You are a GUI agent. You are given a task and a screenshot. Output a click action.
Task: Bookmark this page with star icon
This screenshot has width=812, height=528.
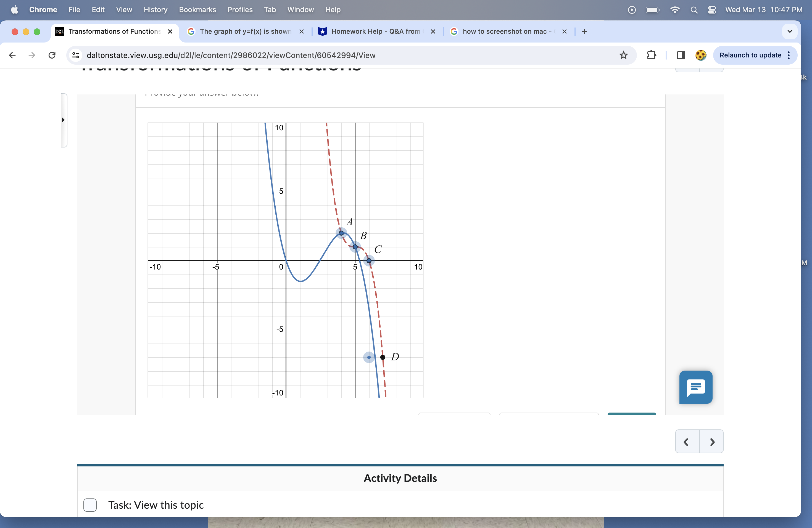623,55
